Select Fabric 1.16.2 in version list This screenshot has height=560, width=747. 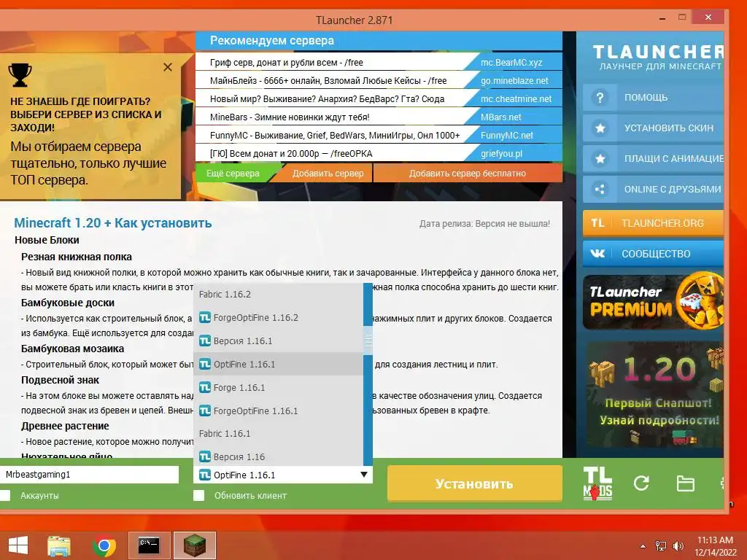[278, 295]
